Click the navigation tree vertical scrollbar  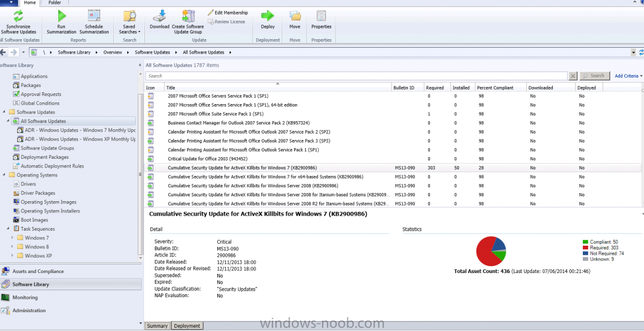point(141,174)
